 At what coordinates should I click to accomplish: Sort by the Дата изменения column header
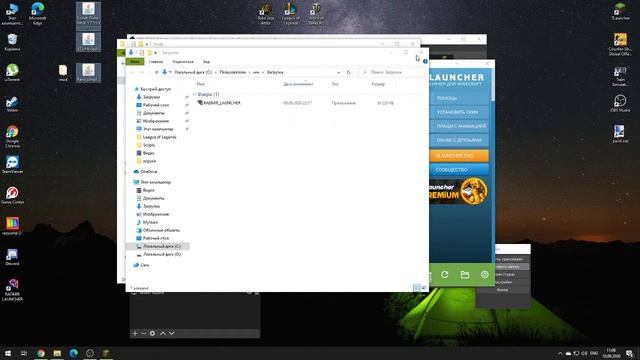tap(298, 84)
